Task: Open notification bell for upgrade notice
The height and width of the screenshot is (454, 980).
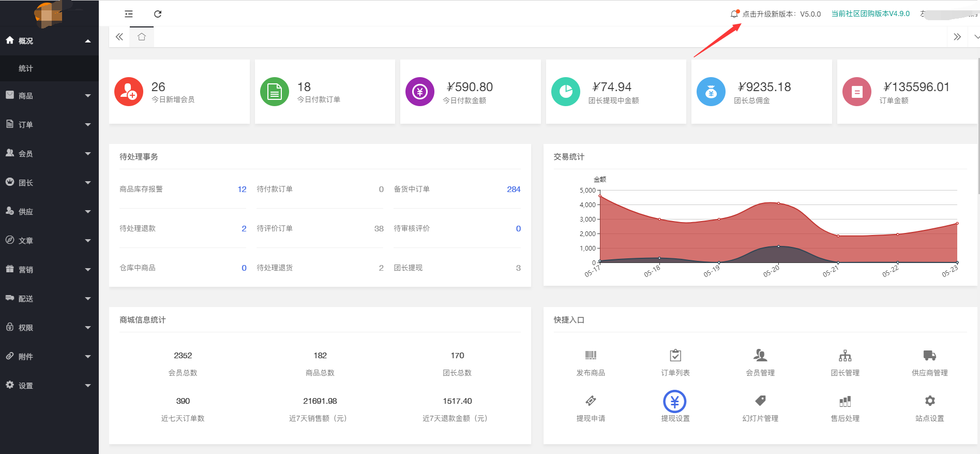Action: click(734, 14)
